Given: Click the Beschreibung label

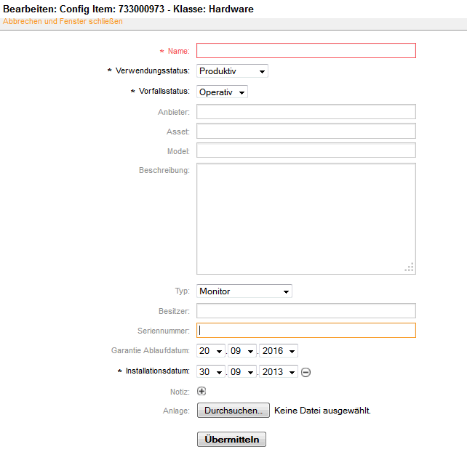Looking at the screenshot, I should [164, 170].
